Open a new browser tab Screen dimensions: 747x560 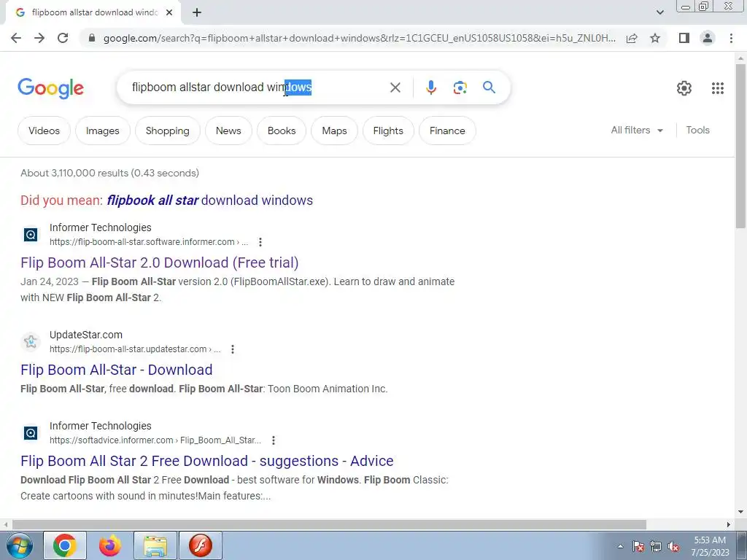(197, 13)
